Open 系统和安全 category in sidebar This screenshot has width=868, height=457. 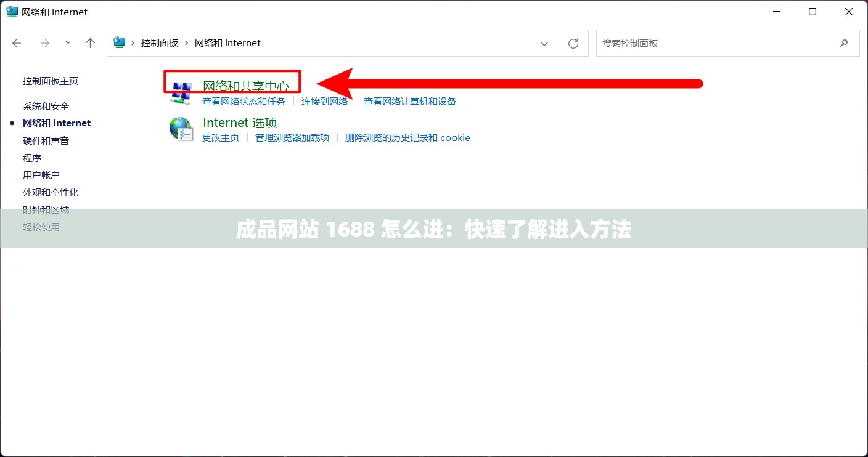click(46, 107)
